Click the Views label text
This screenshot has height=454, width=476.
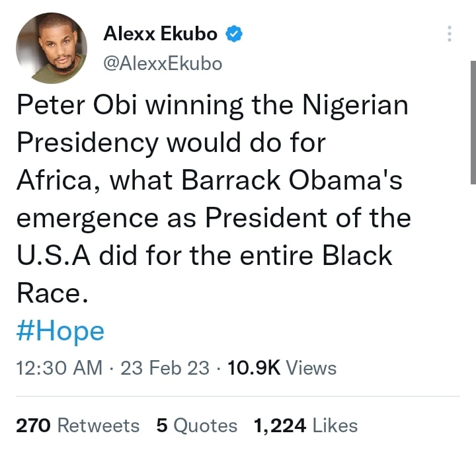311,368
